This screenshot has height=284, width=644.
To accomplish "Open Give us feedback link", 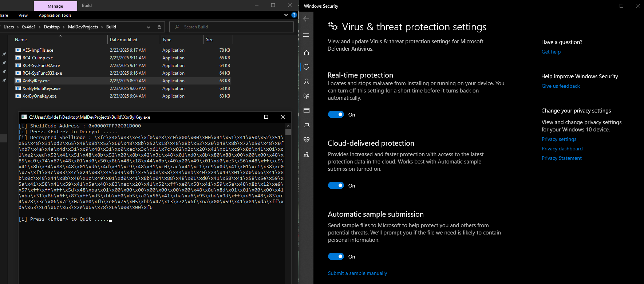I will point(560,86).
